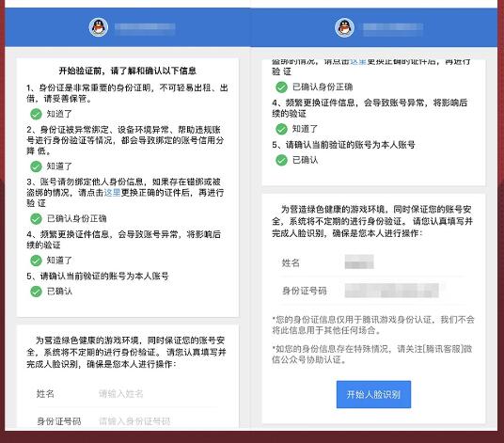The height and width of the screenshot is (443, 504).
Task: Toggle 知道了 checkmark under item 4 in left panel
Action: click(36, 261)
